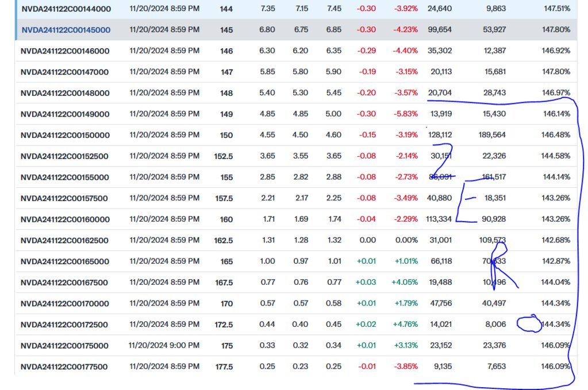Viewport: 588px width, 390px height.
Task: Click the 162.5 strike price cell
Action: [x=224, y=241]
